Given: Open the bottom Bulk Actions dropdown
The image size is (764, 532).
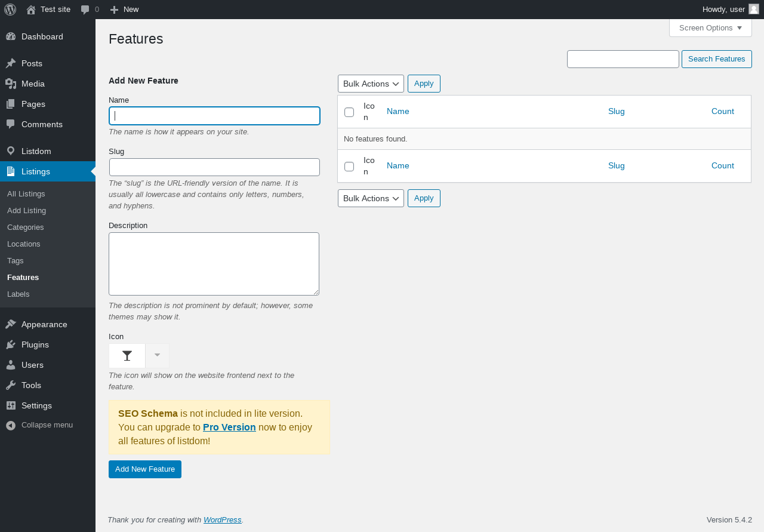Looking at the screenshot, I should click(x=371, y=198).
